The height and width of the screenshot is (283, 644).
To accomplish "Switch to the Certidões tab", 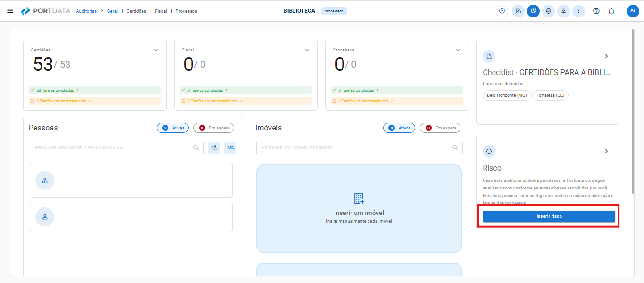I will (136, 11).
